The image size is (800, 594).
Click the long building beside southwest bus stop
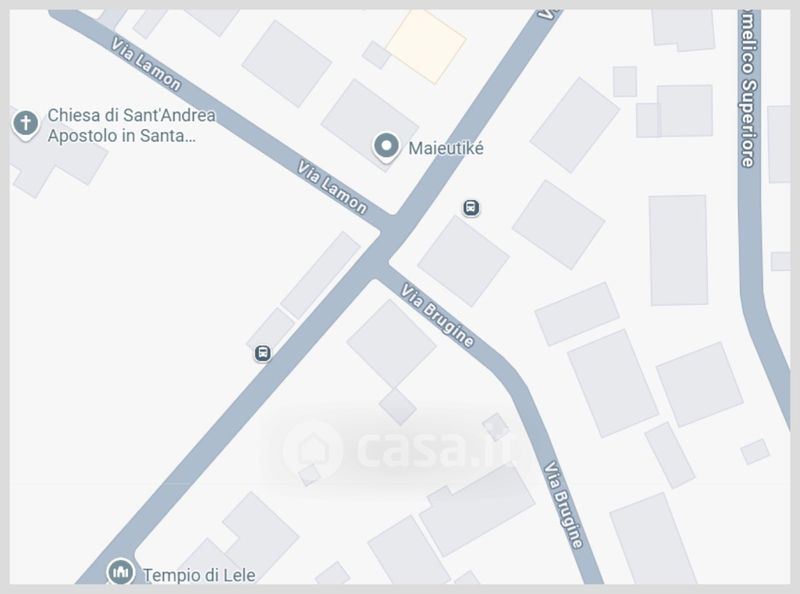click(x=321, y=275)
